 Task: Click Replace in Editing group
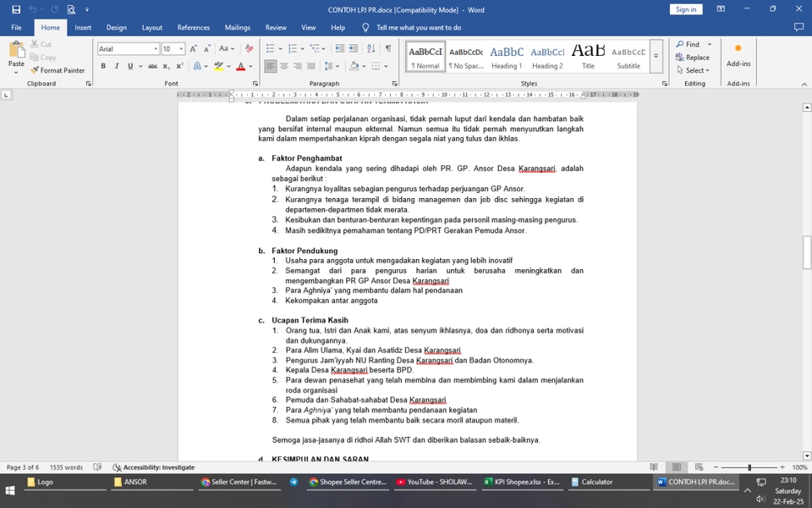click(693, 58)
